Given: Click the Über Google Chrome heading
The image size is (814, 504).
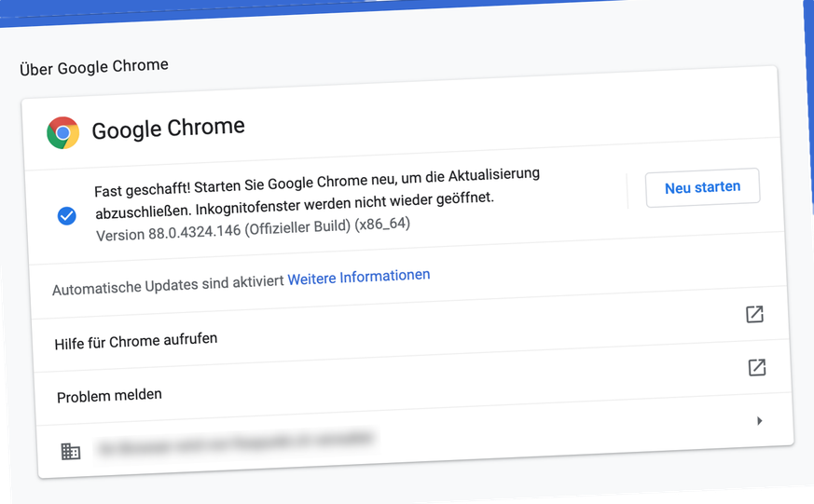Looking at the screenshot, I should [x=94, y=67].
